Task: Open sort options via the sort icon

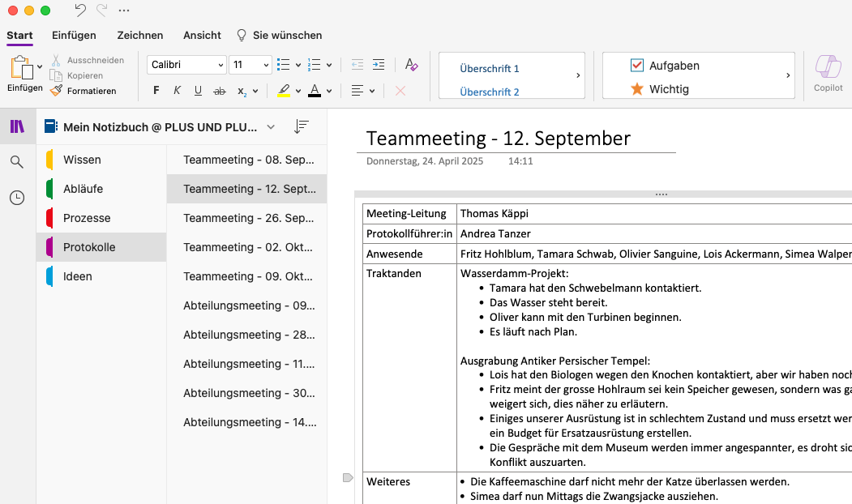Action: coord(302,126)
